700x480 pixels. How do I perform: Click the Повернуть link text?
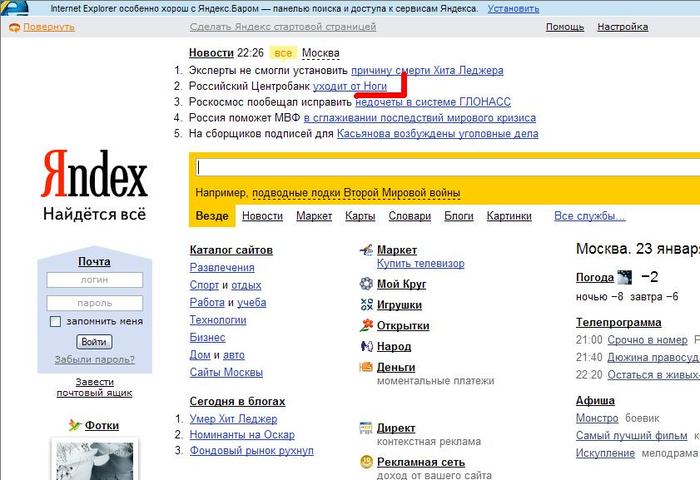tap(49, 27)
